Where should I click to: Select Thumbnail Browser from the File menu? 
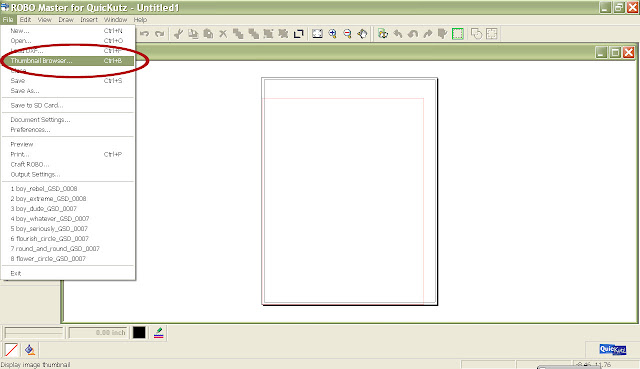68,61
